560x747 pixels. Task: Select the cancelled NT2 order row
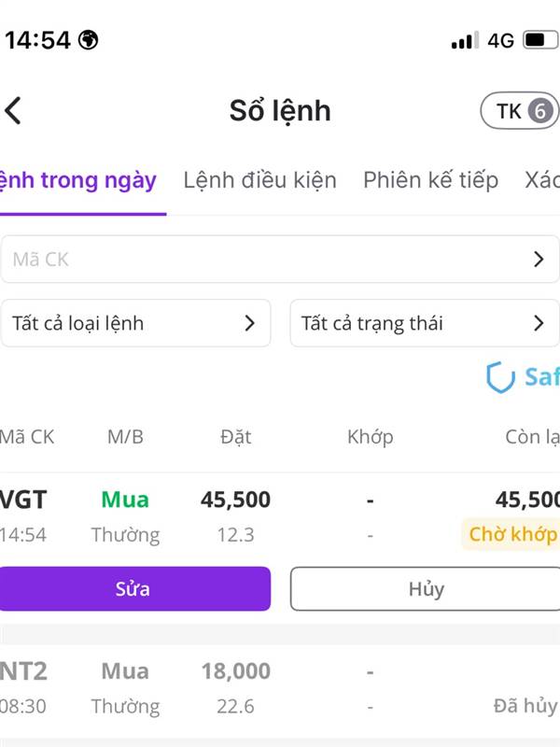coord(280,688)
